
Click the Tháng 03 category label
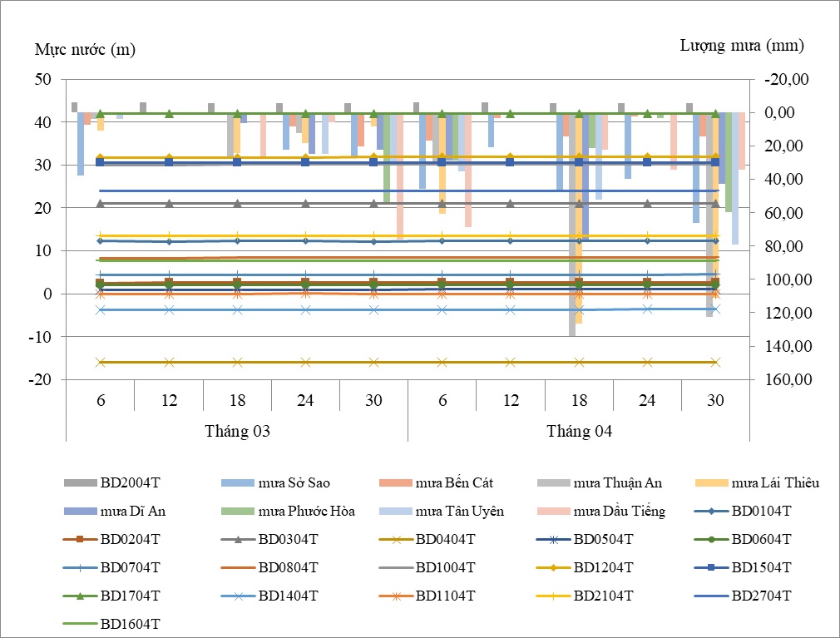point(237,431)
